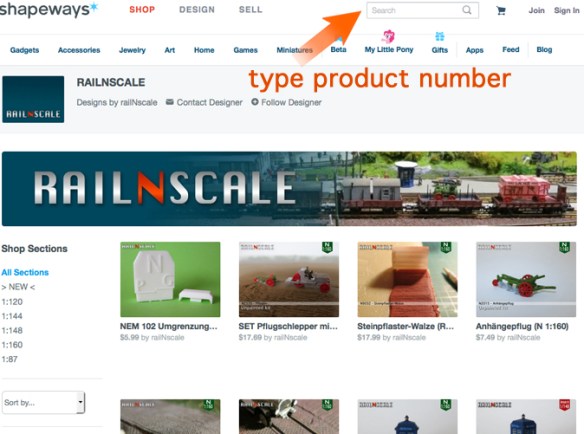
Task: Select the 1:160 shop section
Action: tap(12, 345)
